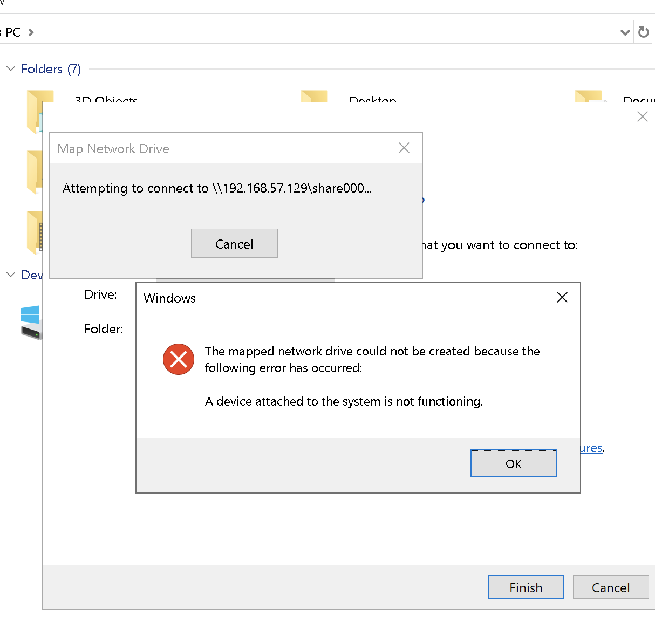Open the address bar history dropdown
655x644 pixels.
tap(625, 32)
